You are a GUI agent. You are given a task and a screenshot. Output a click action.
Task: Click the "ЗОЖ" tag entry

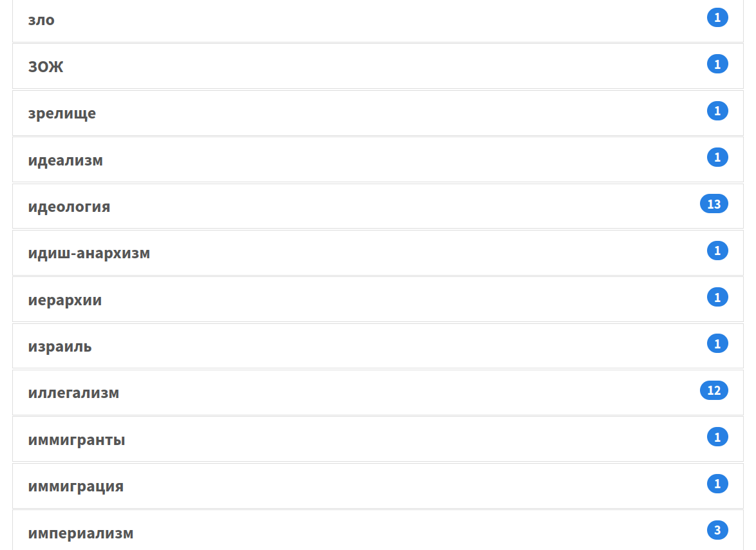click(x=46, y=67)
